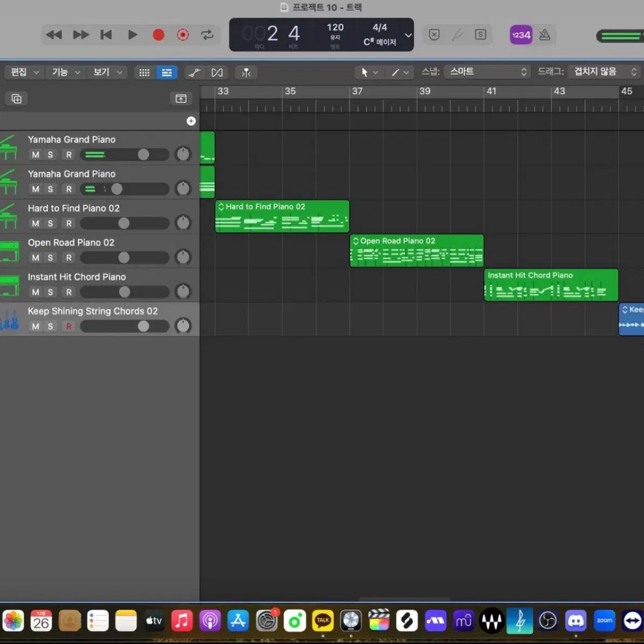Click the rewind transport button
The image size is (644, 644).
54,35
